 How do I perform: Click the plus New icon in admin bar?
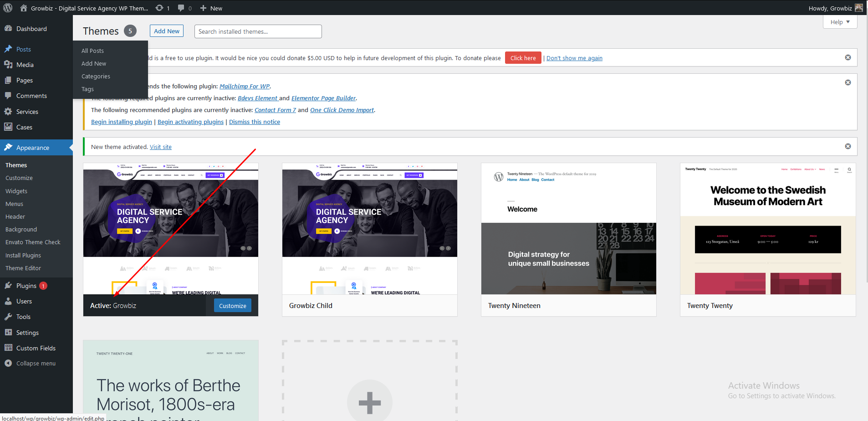point(203,8)
